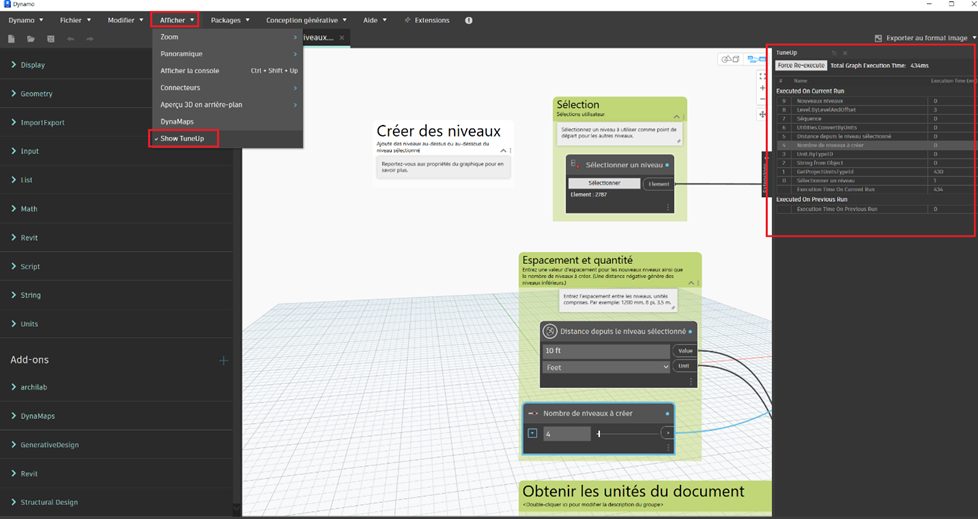
Task: Click the zoom to fit icon
Action: click(x=762, y=76)
